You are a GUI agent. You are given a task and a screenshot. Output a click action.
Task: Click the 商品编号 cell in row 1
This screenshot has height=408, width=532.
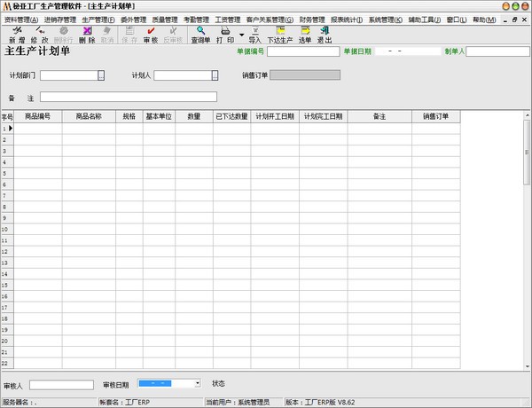tap(37, 129)
